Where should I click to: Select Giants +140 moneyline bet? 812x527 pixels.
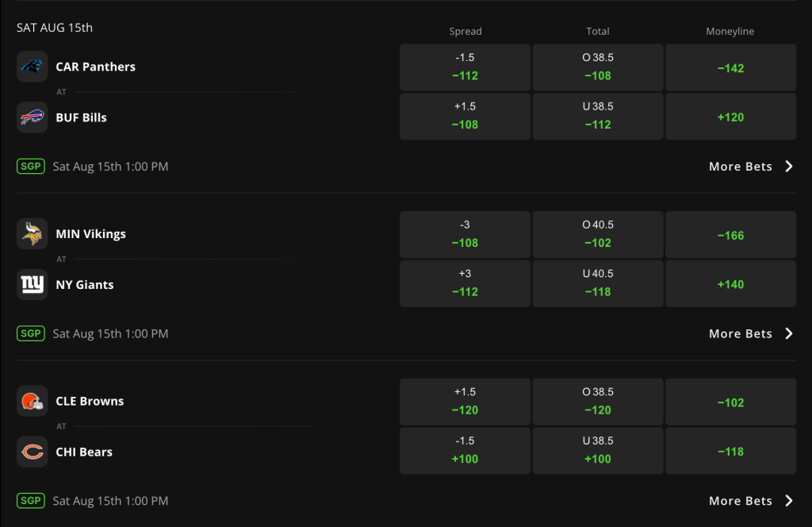pos(730,283)
